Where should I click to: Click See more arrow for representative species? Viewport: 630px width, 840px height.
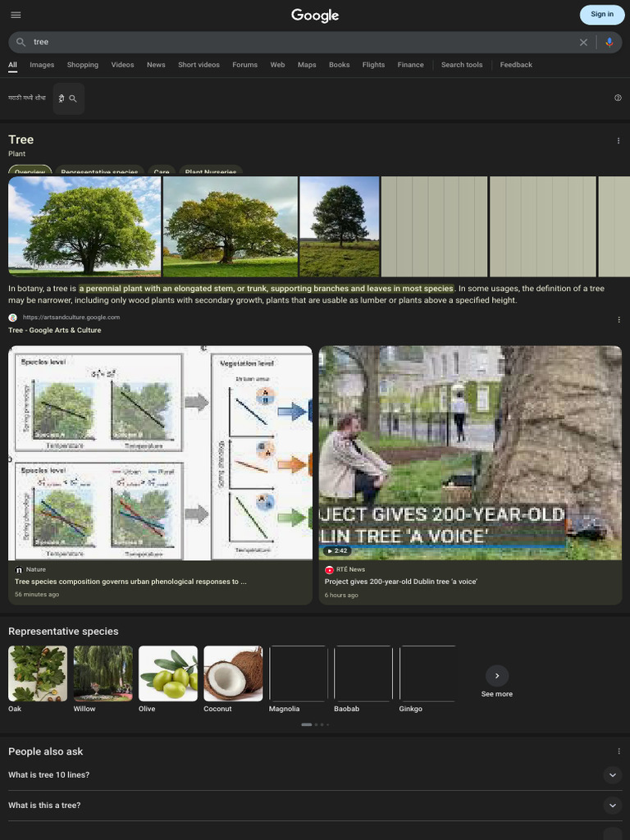click(497, 676)
